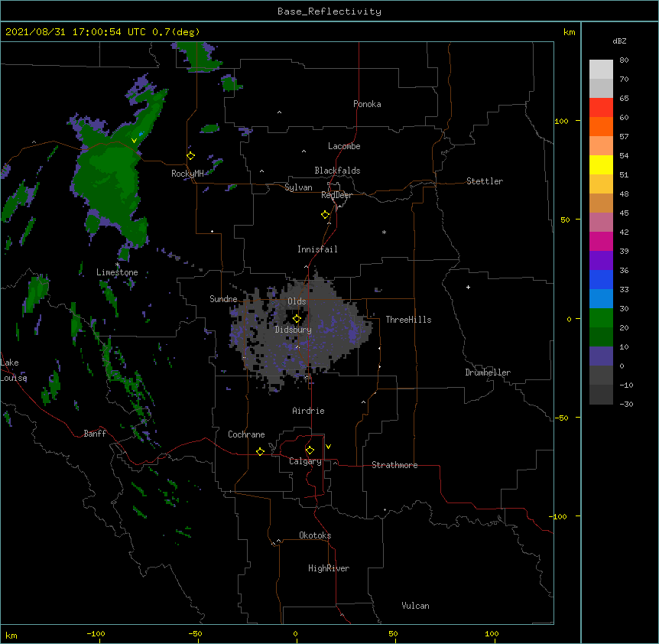The height and width of the screenshot is (644, 659).
Task: Click the white caret marker west of Strathmore
Action: 335,463
